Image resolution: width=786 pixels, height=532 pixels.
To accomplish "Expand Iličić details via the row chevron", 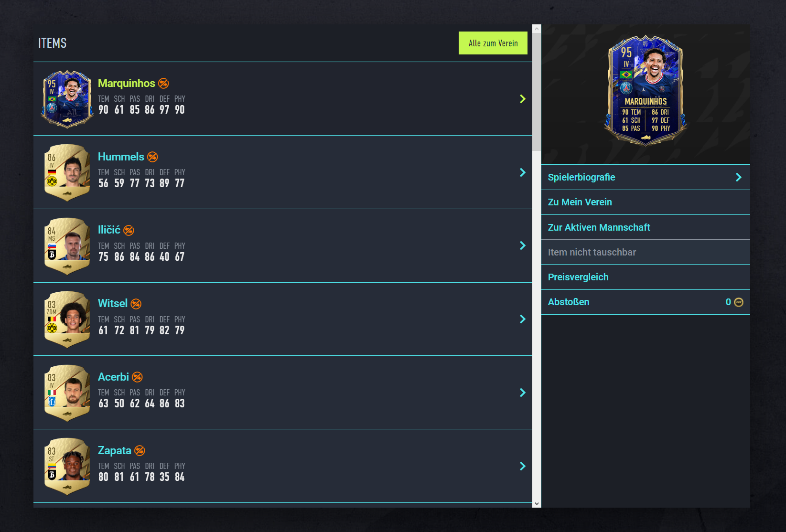I will point(522,245).
